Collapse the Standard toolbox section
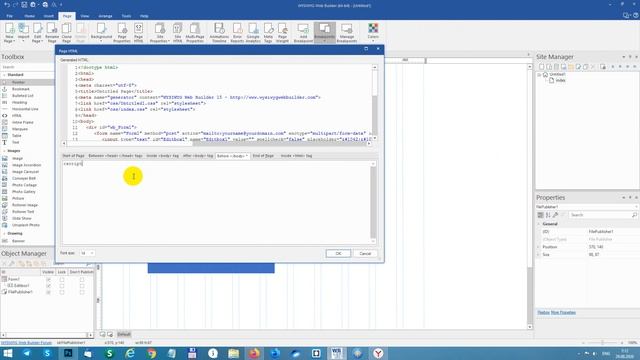Screen dimensions: 640x360 click(x=4, y=75)
